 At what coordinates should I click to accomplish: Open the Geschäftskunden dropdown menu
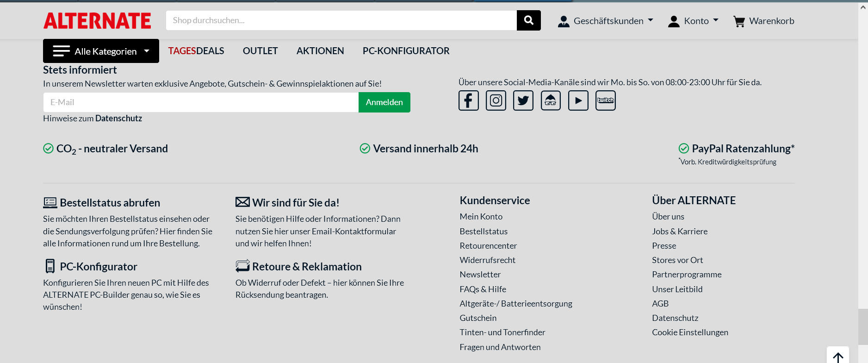[x=606, y=21]
